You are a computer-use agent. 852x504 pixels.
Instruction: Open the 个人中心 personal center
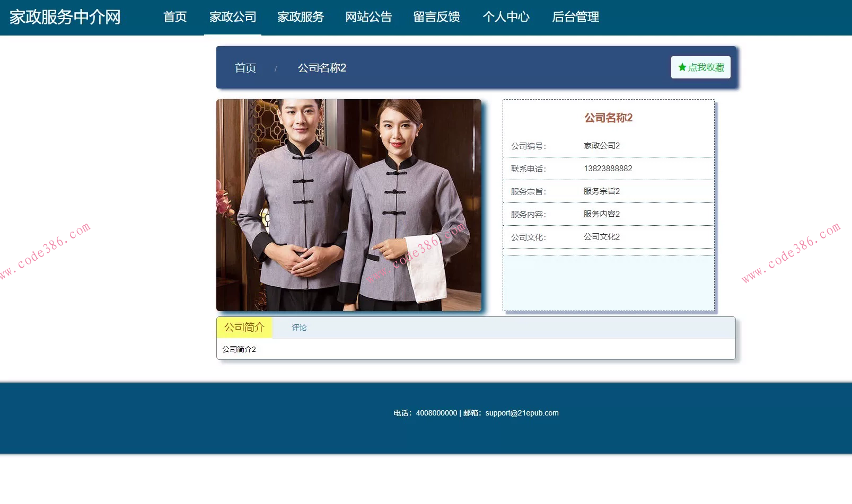(x=506, y=17)
